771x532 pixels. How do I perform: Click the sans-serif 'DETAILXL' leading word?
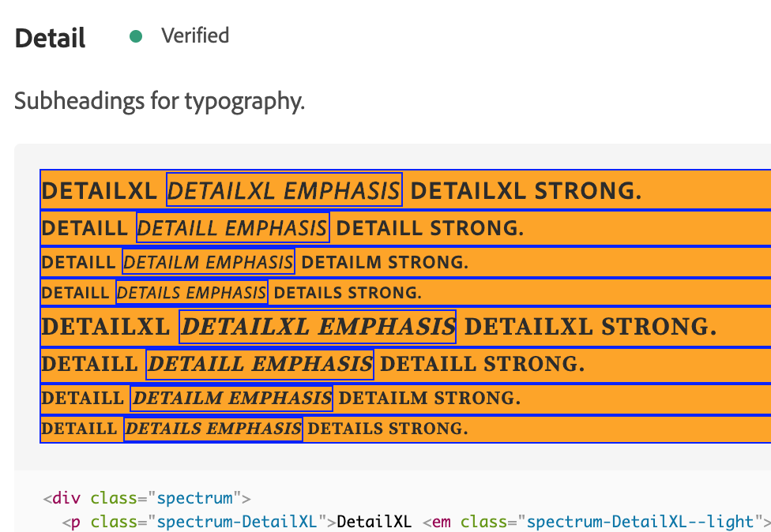click(x=100, y=190)
